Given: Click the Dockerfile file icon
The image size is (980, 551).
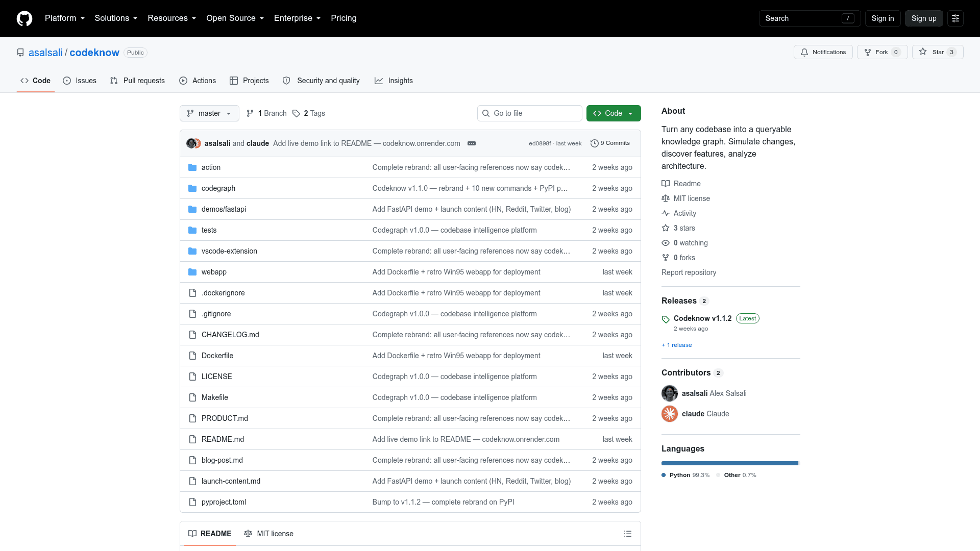Looking at the screenshot, I should click(x=192, y=356).
